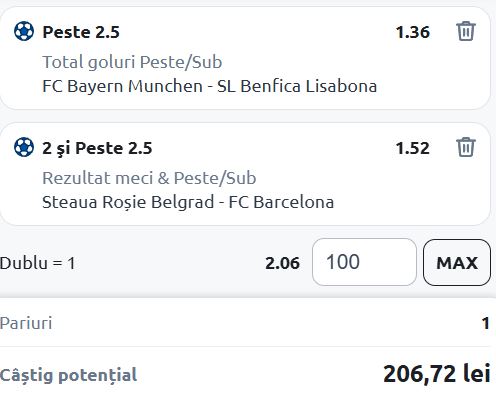Click Total goluri Peste/Sub market label

[132, 62]
